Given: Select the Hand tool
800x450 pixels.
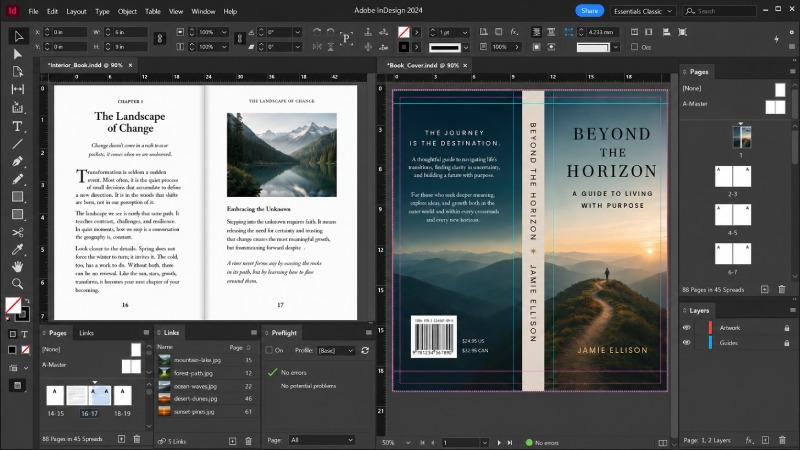Looking at the screenshot, I should tap(18, 267).
